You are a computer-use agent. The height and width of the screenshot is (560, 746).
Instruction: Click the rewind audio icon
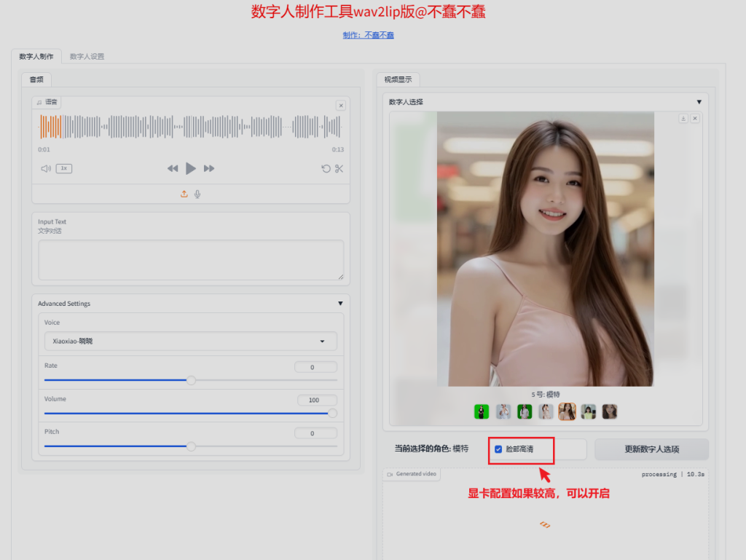(x=173, y=168)
